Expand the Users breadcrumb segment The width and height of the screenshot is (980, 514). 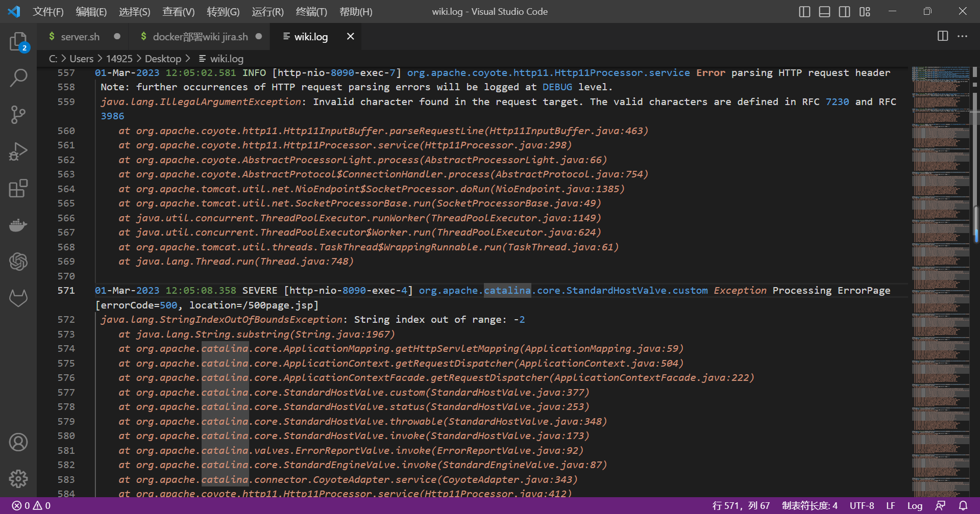click(82, 59)
